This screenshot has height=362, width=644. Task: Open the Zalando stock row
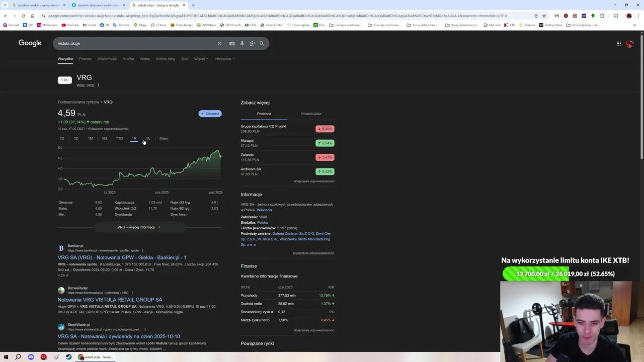pyautogui.click(x=287, y=157)
